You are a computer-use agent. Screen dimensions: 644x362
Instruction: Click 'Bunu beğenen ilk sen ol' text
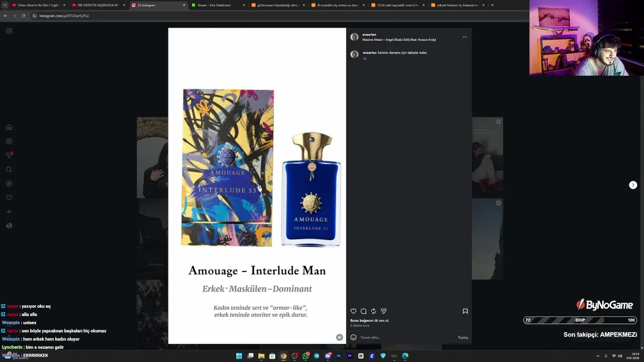(x=370, y=321)
